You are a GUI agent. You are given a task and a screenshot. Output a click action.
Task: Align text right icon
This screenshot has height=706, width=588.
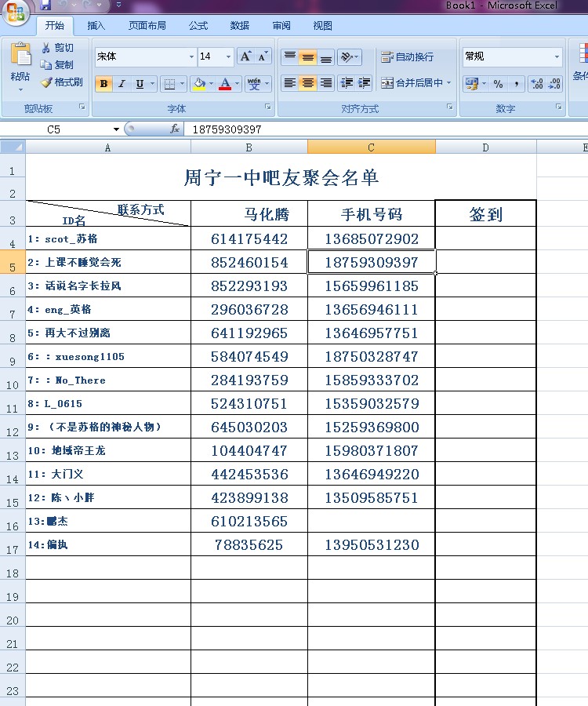click(x=326, y=83)
